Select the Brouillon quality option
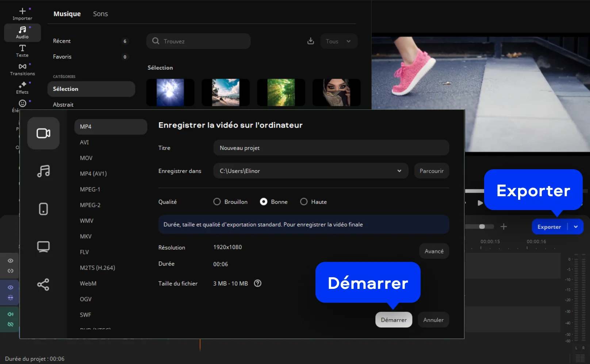 point(230,202)
